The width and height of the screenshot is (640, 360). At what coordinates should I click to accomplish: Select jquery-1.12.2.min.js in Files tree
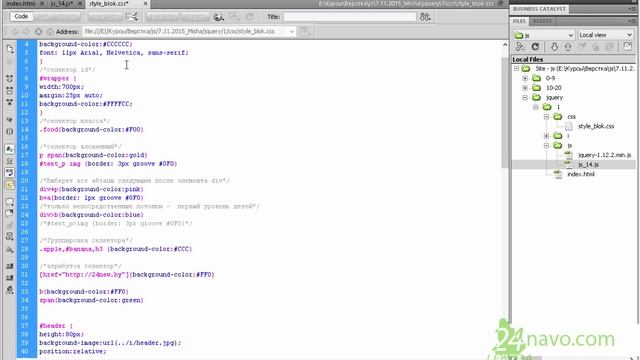[x=604, y=155]
